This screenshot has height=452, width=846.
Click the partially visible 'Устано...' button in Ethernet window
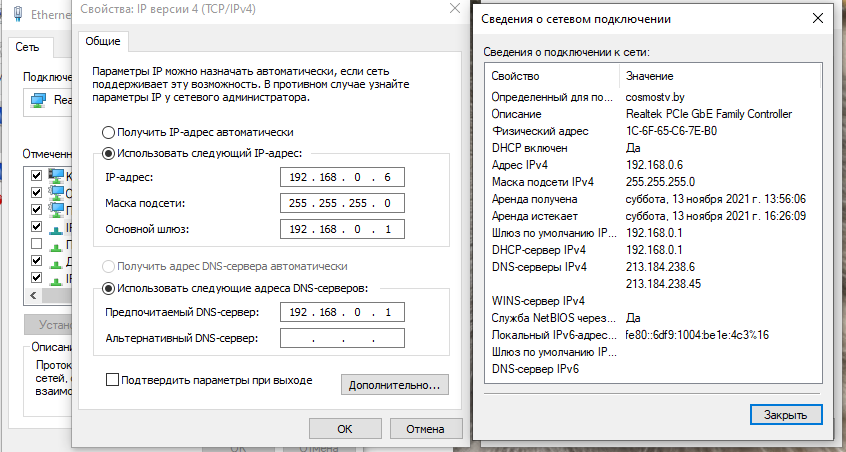[48, 325]
